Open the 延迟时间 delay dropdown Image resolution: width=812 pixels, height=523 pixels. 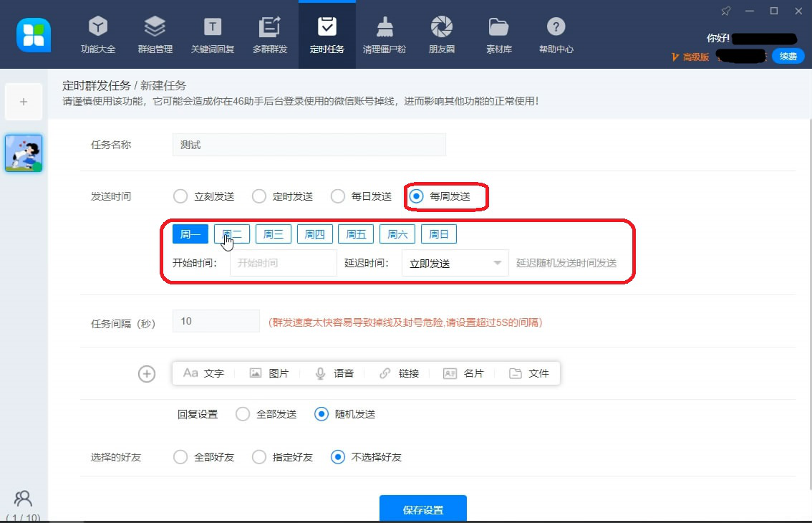455,262
